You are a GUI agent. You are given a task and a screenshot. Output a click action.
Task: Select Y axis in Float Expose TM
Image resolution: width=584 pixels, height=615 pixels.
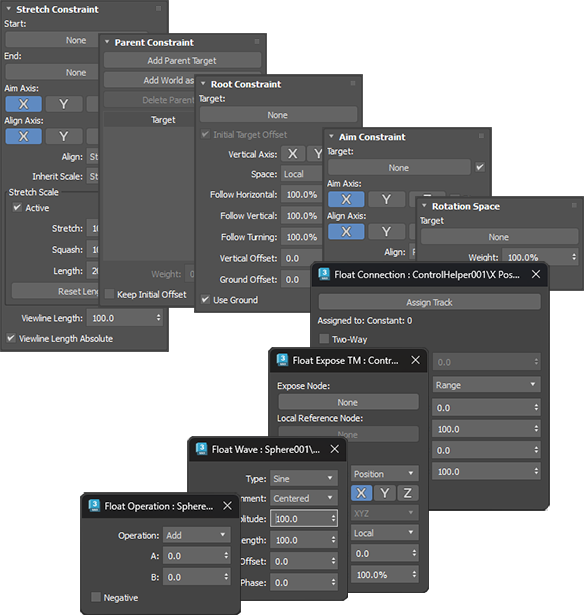[x=385, y=493]
